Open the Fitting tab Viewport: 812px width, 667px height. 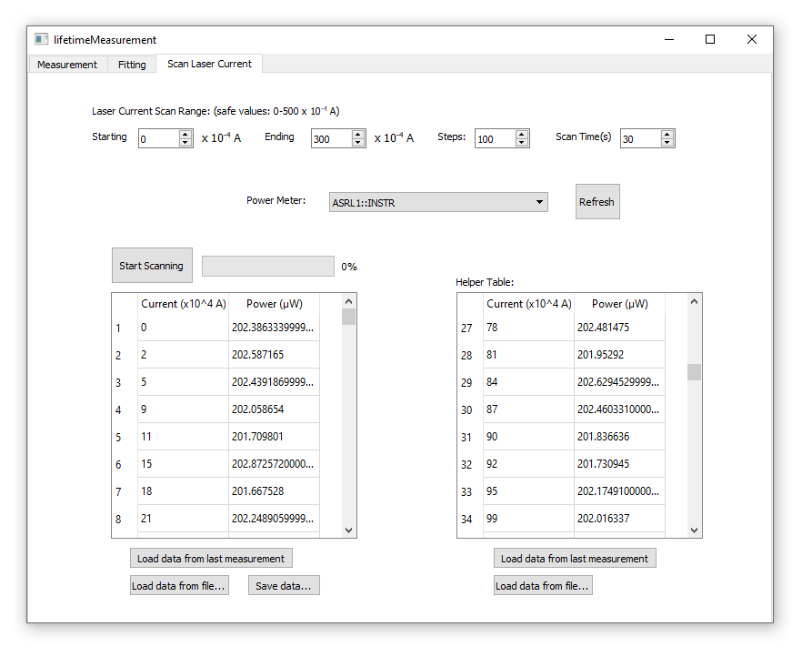pos(132,65)
